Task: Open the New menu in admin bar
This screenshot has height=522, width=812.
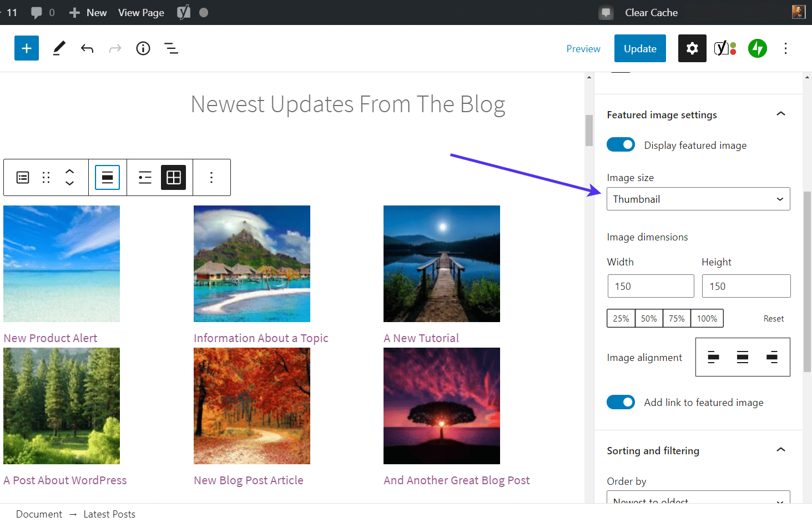Action: [89, 12]
